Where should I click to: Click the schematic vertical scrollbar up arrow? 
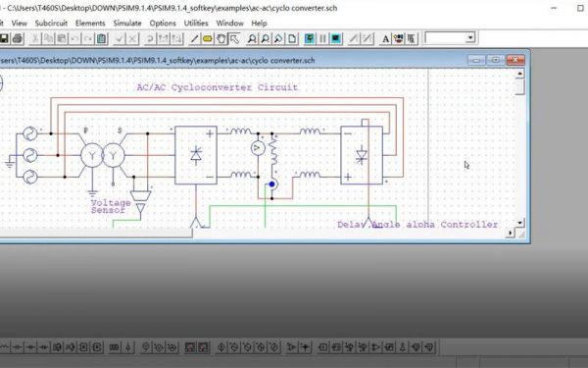519,74
